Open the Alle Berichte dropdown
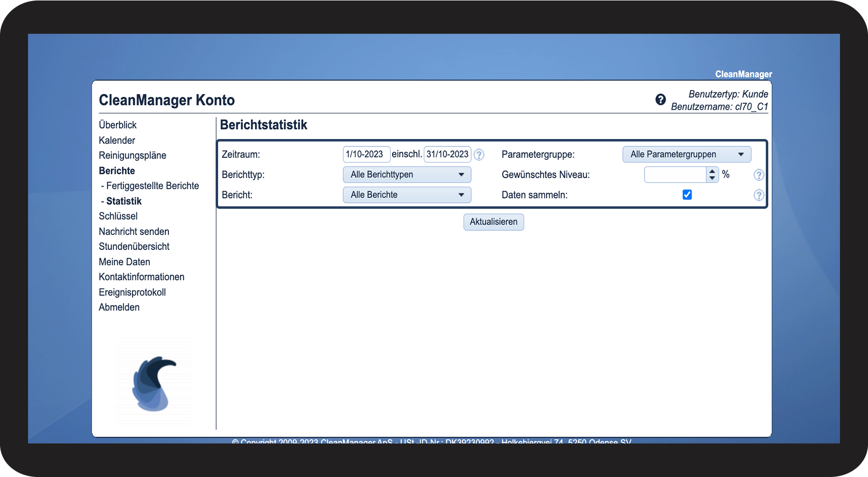Viewport: 868px width, 477px height. [x=407, y=195]
